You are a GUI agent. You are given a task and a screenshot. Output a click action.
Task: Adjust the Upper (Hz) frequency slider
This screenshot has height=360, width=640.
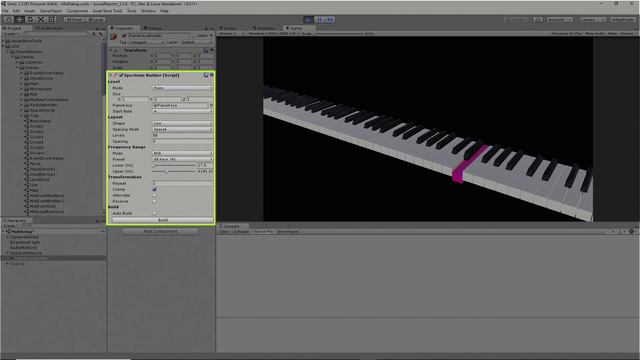click(x=174, y=172)
